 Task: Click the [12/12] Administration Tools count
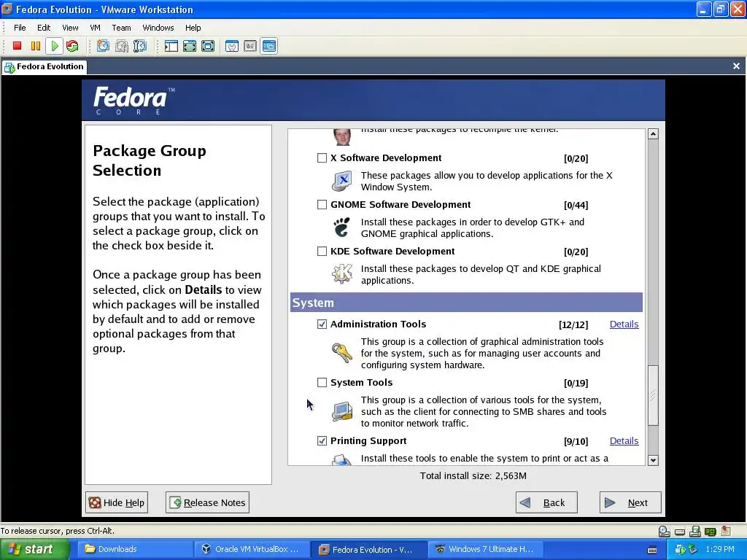[x=573, y=324]
